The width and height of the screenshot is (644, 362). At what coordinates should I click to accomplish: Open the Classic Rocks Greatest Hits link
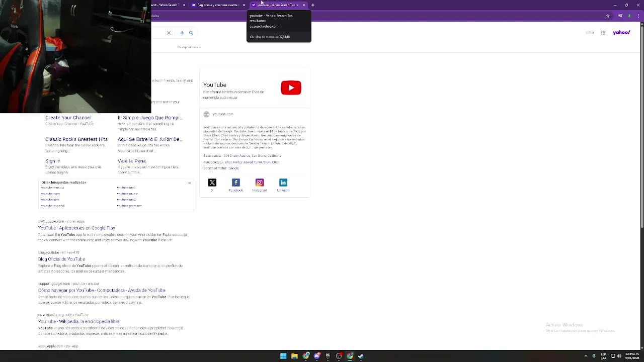coord(76,139)
